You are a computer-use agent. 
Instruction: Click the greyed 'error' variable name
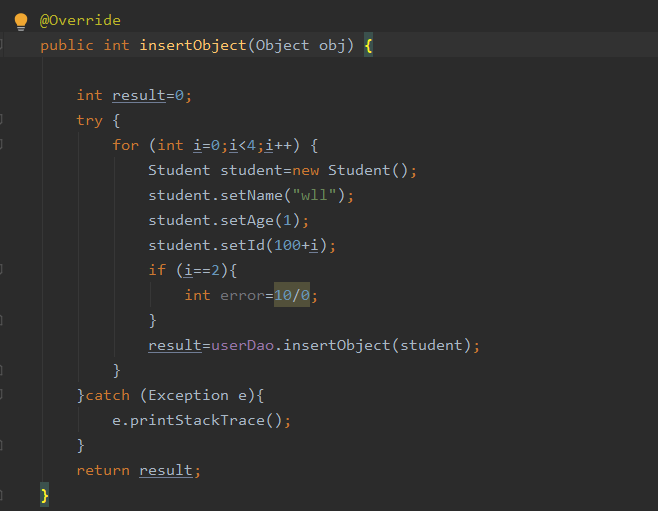[243, 295]
